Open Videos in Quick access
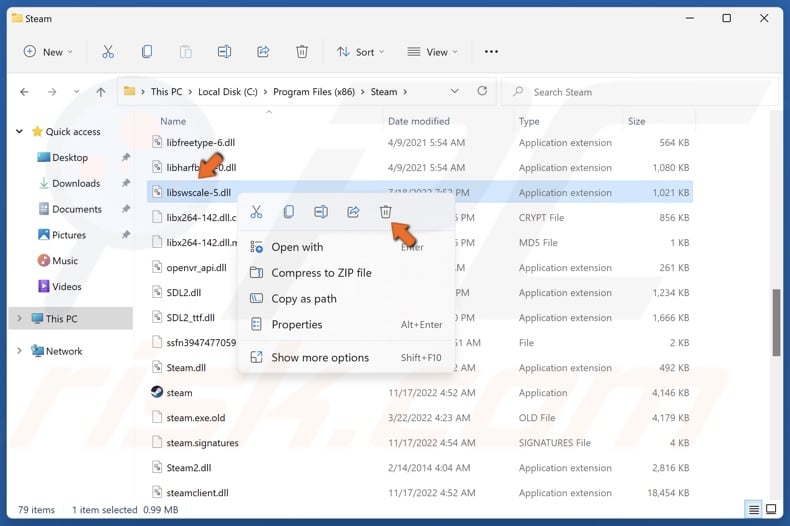Viewport: 790px width, 526px height. [67, 286]
